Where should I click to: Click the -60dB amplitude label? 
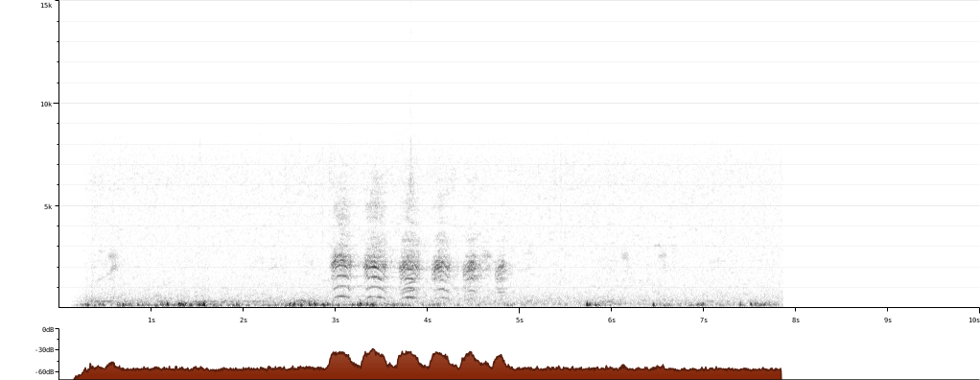click(46, 372)
